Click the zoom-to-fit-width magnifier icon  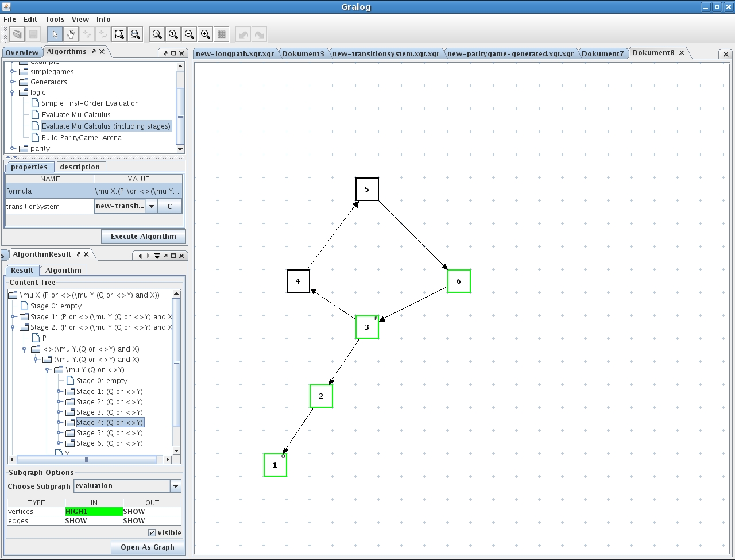pyautogui.click(x=135, y=34)
